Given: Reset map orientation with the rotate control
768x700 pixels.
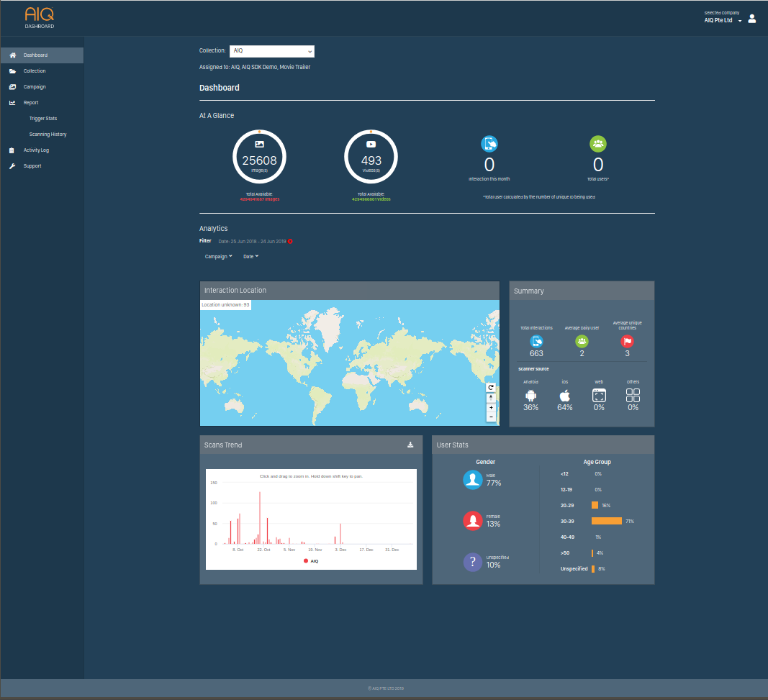Looking at the screenshot, I should [x=490, y=387].
